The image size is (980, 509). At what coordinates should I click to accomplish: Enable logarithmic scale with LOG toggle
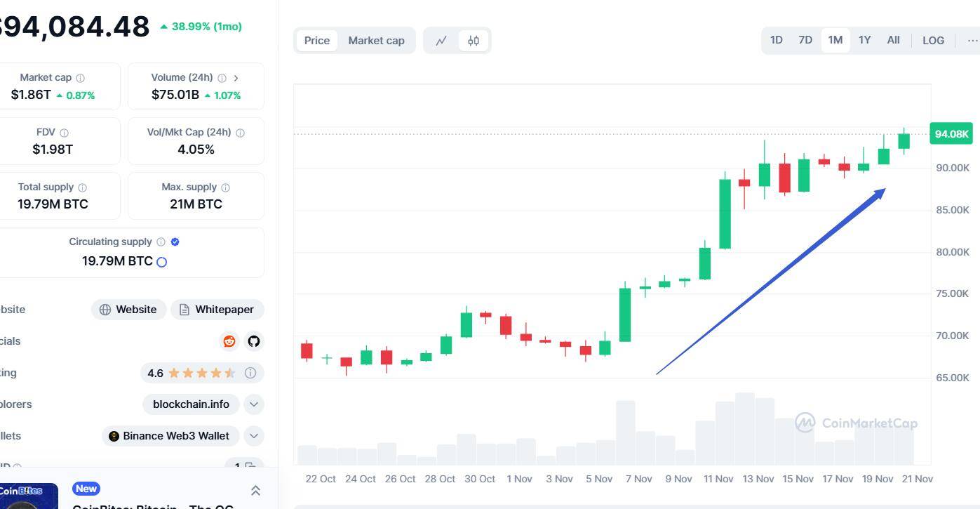[x=933, y=40]
